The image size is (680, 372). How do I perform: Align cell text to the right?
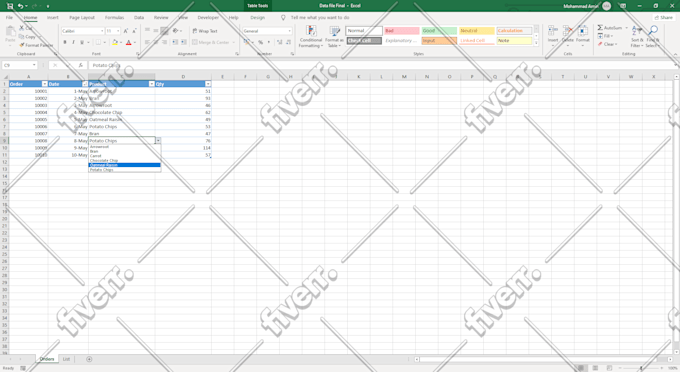pyautogui.click(x=164, y=42)
